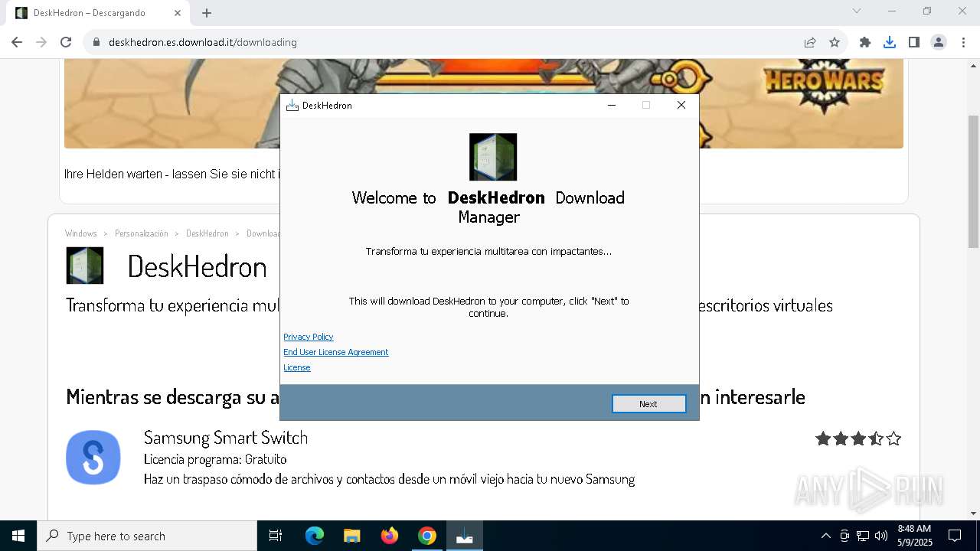Open the Chrome extensions puzzle icon
This screenshot has height=551, width=980.
point(865,42)
